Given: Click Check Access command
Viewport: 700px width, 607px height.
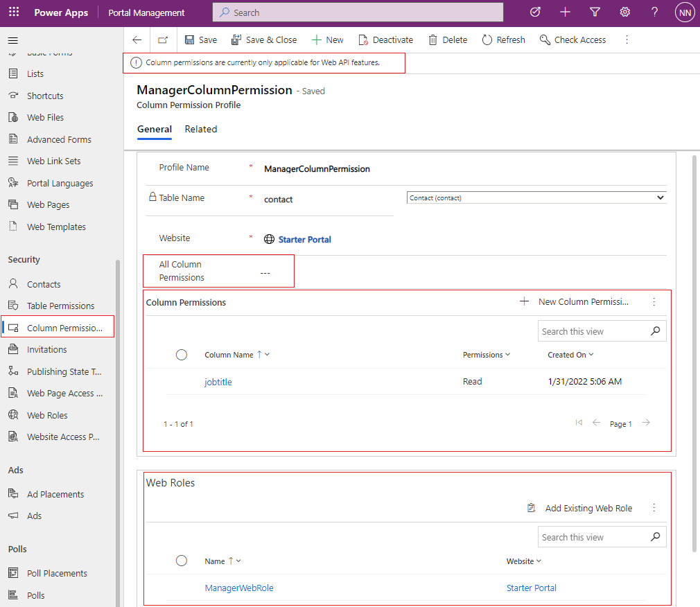Looking at the screenshot, I should point(572,39).
